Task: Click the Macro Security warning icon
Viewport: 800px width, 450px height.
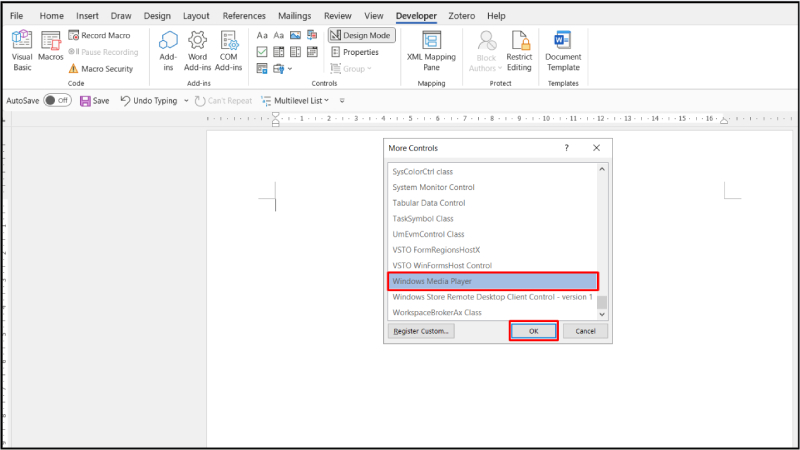Action: [73, 69]
